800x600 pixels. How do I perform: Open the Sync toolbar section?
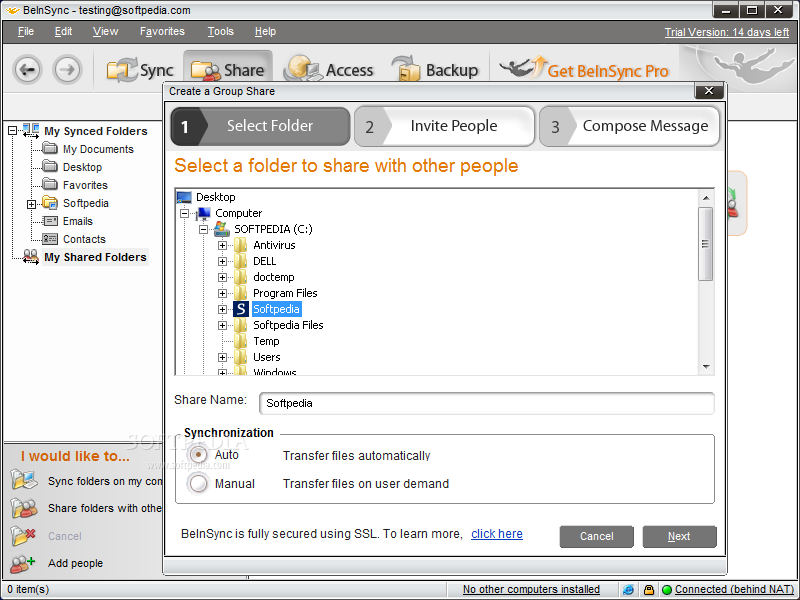pyautogui.click(x=140, y=70)
